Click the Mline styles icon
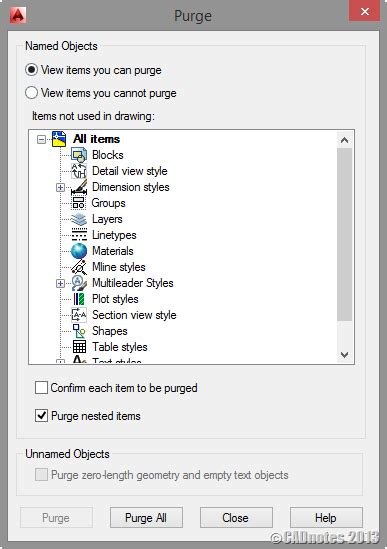Screen dimensions: 387x549 79,267
